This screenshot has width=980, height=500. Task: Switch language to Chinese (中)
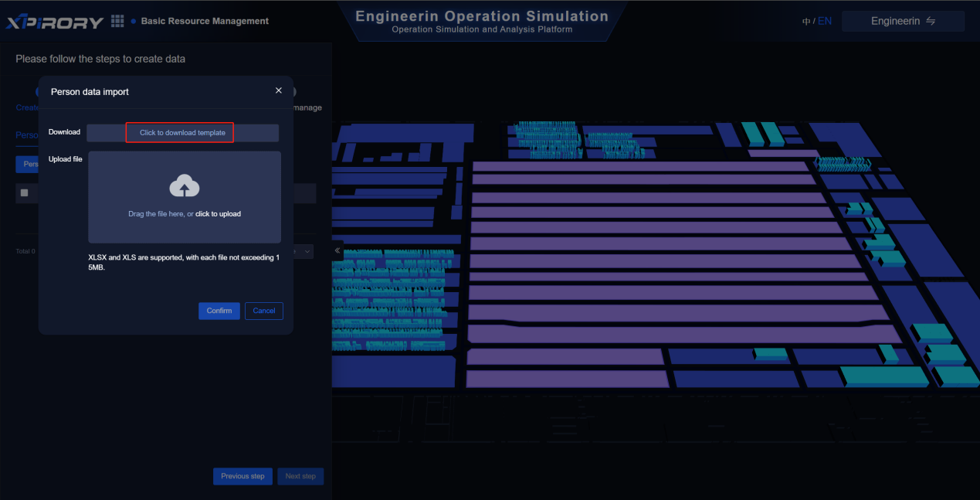click(806, 22)
